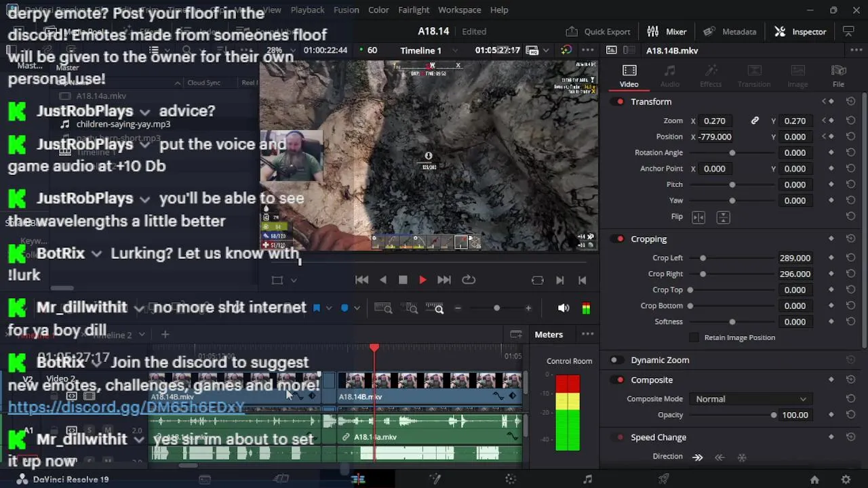Click Position X field -779.000
This screenshot has height=488, width=868.
tap(715, 137)
